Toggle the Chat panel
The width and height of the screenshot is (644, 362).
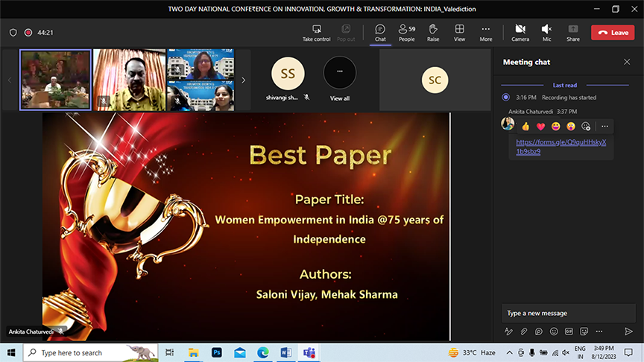[380, 32]
